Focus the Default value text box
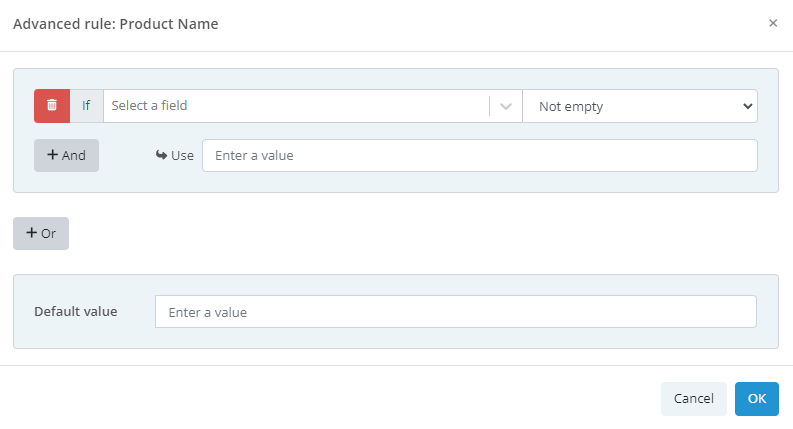793x429 pixels. point(455,312)
